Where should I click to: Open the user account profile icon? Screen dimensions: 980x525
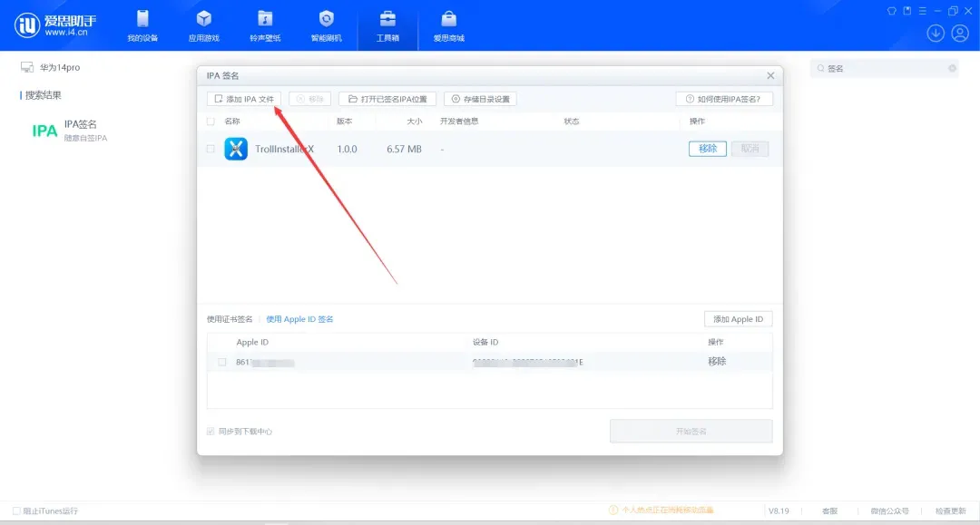tap(960, 34)
